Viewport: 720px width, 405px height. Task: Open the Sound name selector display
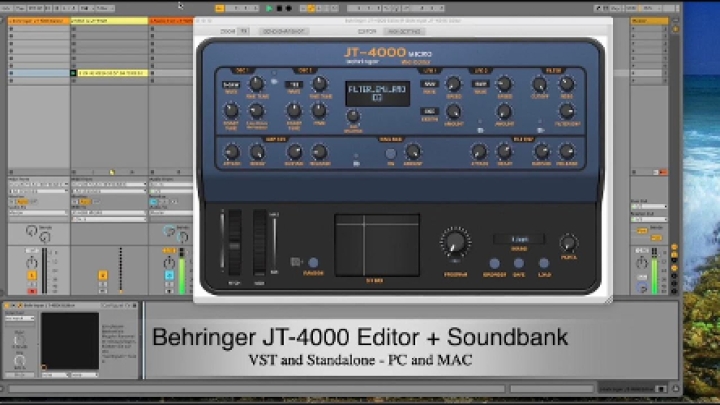pyautogui.click(x=519, y=239)
